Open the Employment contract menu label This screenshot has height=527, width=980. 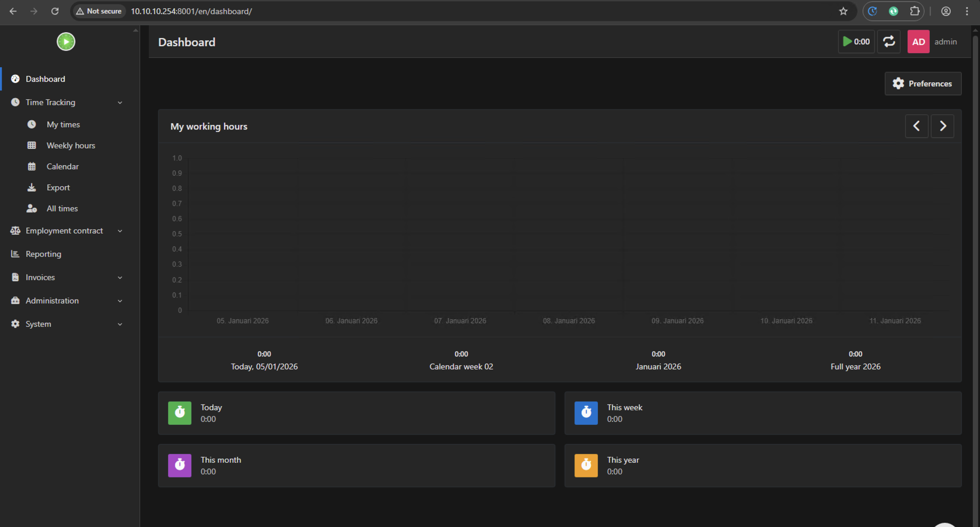tap(64, 231)
